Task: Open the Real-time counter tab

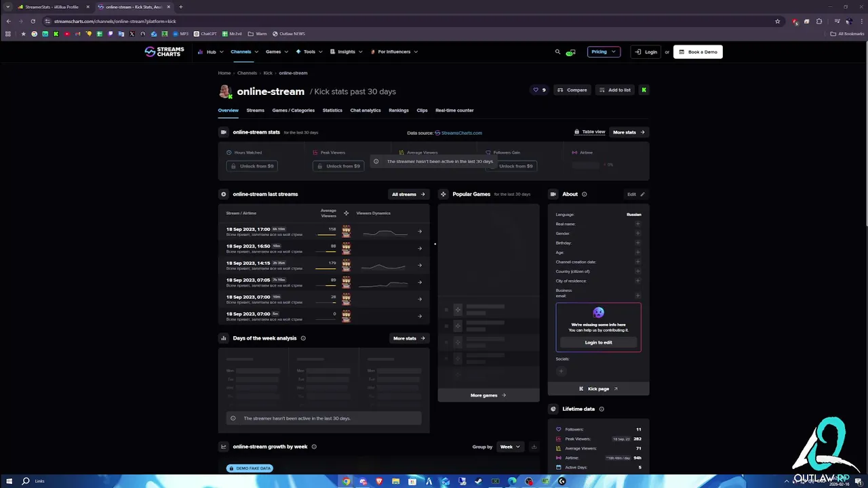Action: pos(454,110)
